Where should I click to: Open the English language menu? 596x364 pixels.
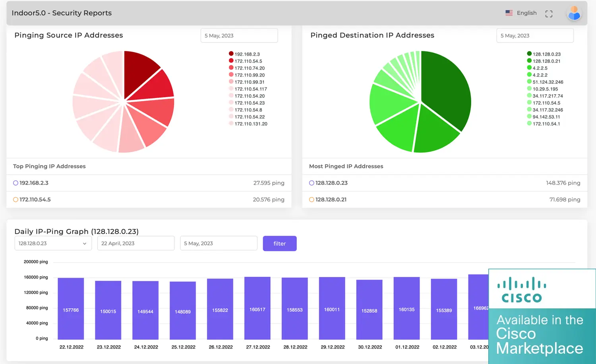(526, 13)
